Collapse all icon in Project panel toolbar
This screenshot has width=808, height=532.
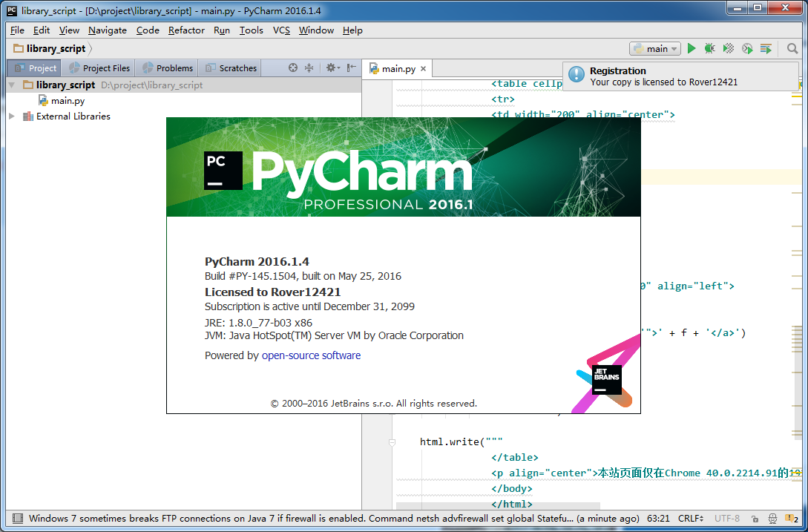tap(309, 68)
